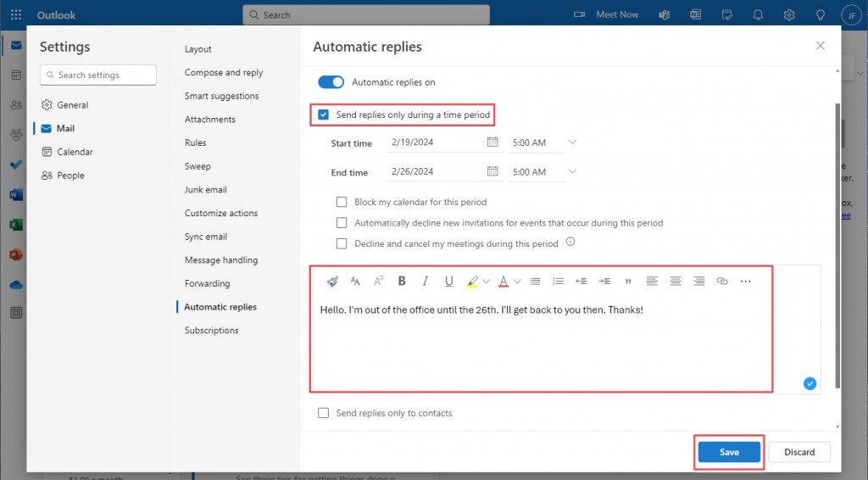Open the settings gear in the header
This screenshot has width=868, height=480.
[x=789, y=15]
